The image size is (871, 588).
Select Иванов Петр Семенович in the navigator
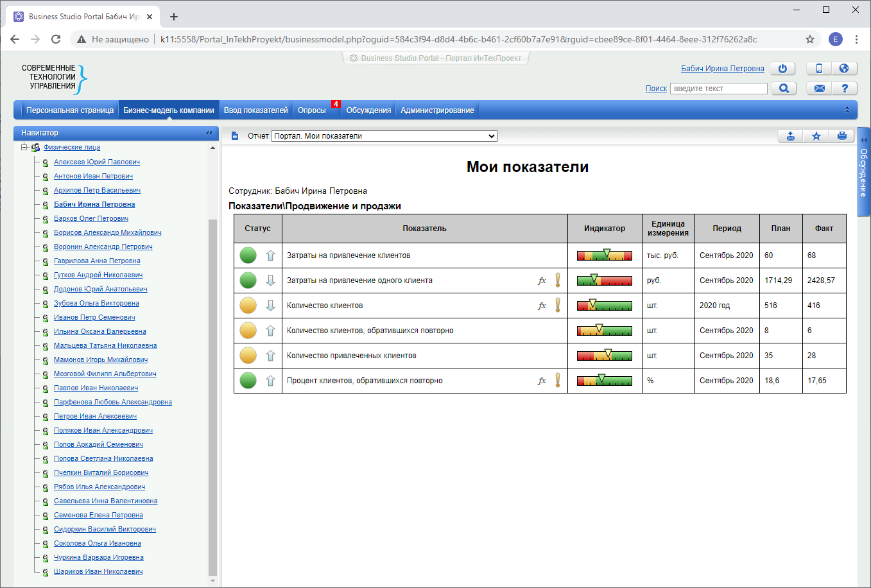click(x=94, y=318)
